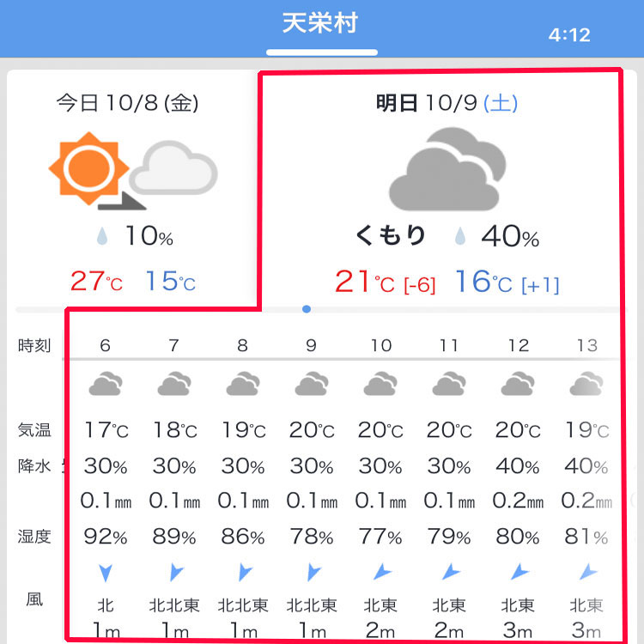This screenshot has height=644, width=644.
Task: Click the blue dot on the day timeline
Action: coord(307,309)
